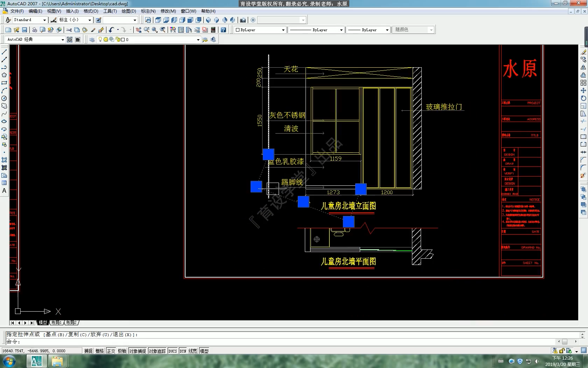588x368 pixels.
Task: Toggle DYN dynamic input
Action: coord(183,351)
